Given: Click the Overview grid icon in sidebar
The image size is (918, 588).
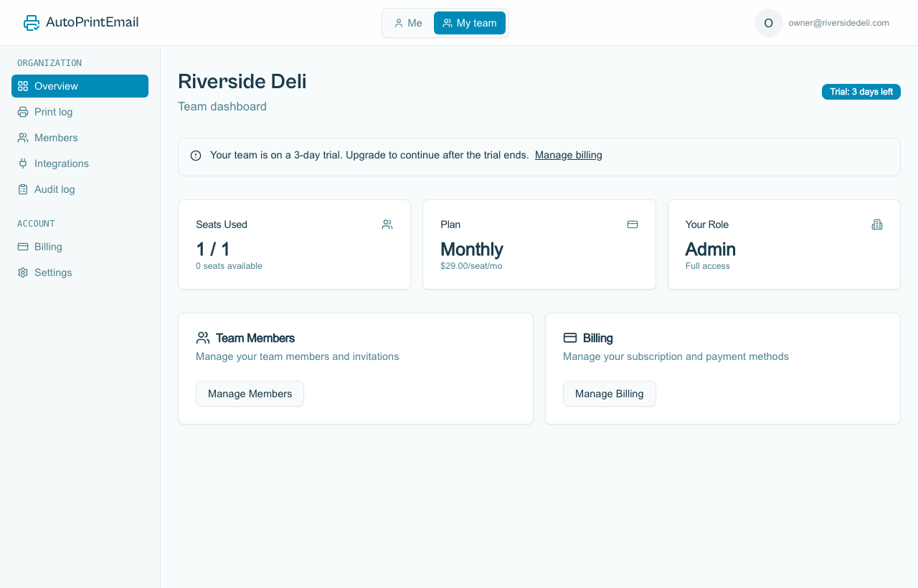Looking at the screenshot, I should (x=23, y=86).
